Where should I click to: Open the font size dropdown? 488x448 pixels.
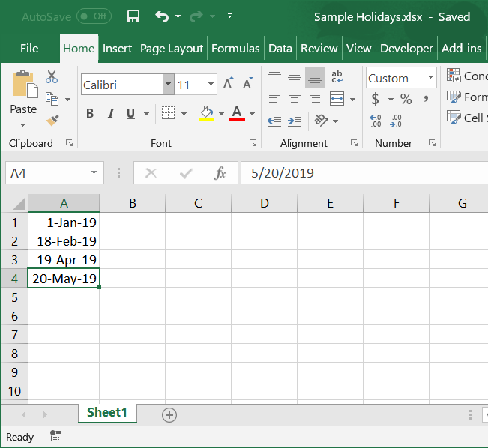[211, 85]
